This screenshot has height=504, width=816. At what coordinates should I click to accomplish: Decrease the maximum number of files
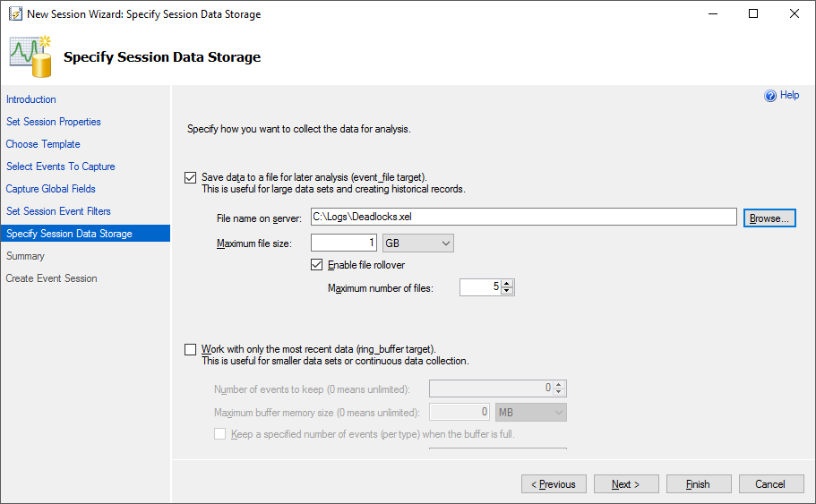click(x=507, y=291)
